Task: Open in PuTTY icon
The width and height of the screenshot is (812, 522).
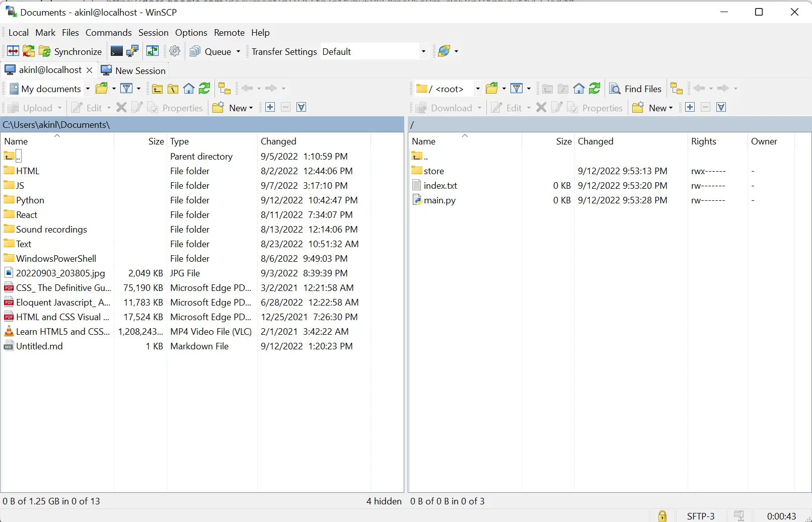Action: click(132, 51)
